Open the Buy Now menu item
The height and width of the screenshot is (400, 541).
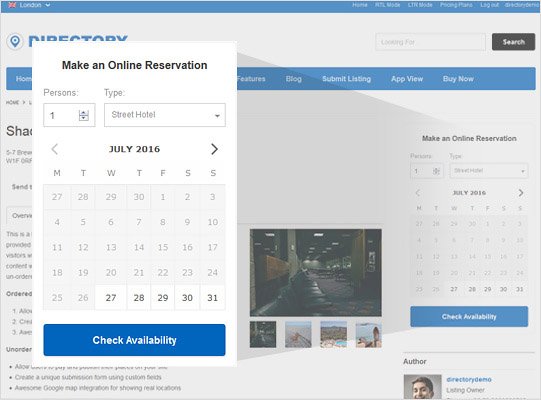[458, 79]
